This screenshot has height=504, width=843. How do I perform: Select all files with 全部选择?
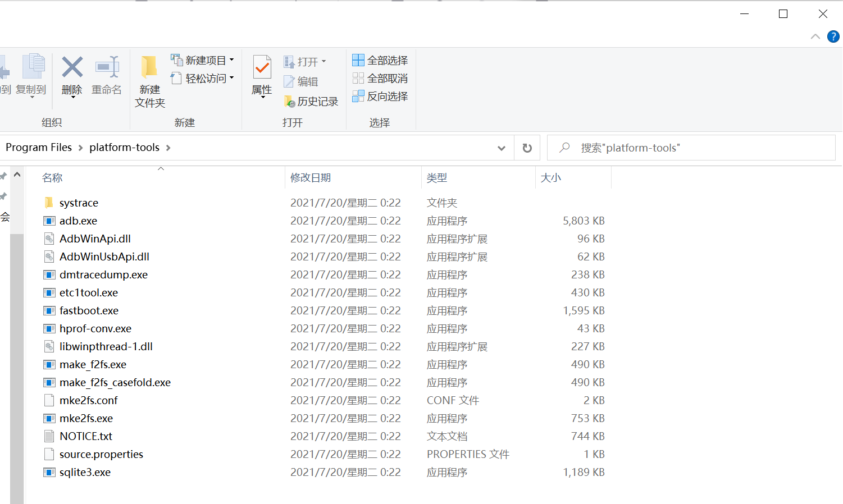[x=380, y=59]
